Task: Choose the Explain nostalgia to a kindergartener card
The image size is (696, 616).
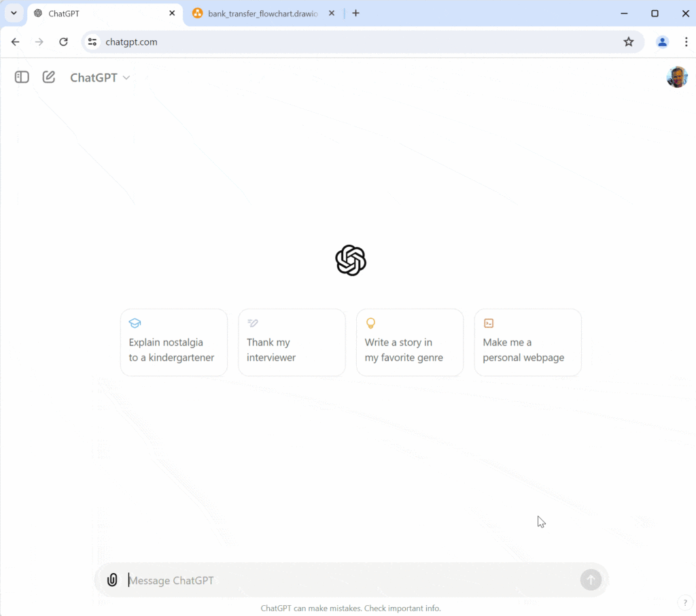Action: tap(173, 343)
